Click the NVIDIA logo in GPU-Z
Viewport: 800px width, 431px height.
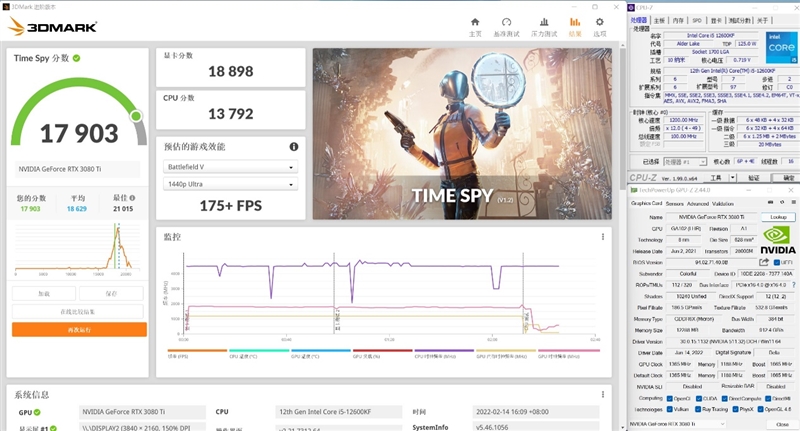pyautogui.click(x=778, y=240)
